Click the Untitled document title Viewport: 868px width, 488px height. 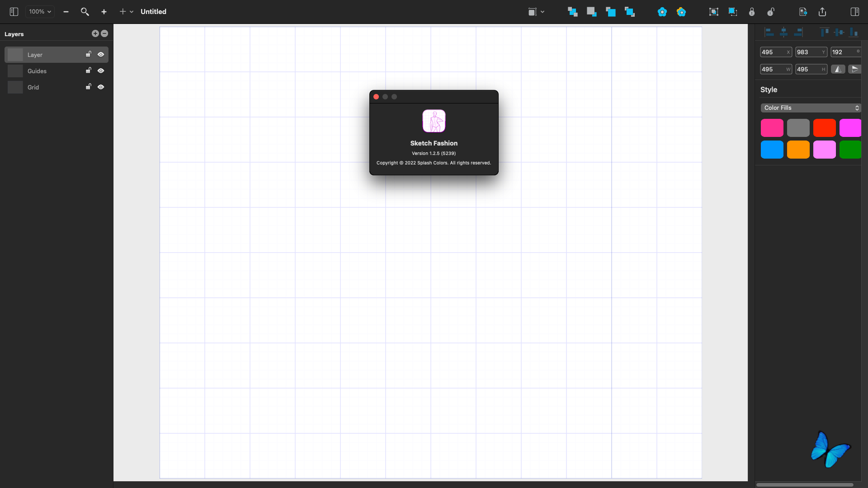(x=153, y=12)
